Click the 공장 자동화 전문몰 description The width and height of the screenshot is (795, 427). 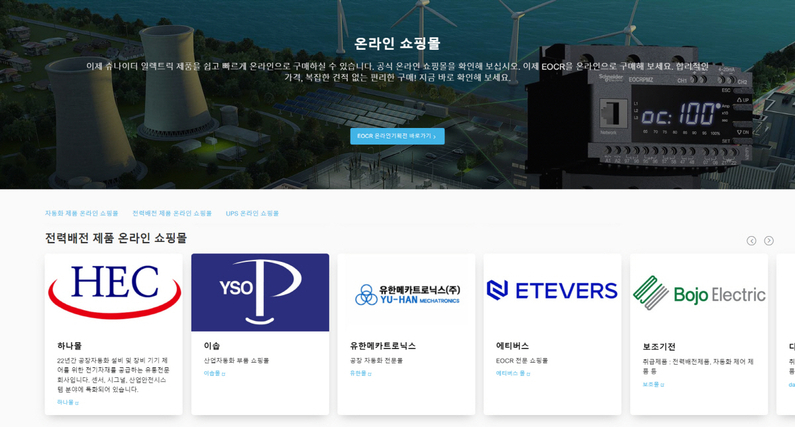(376, 361)
